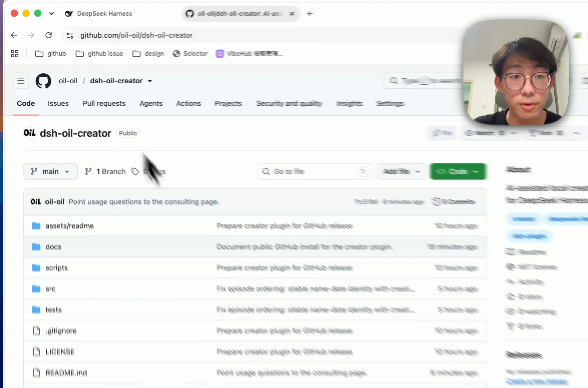Open the design bookmark folder
Image resolution: width=588 pixels, height=388 pixels.
[148, 54]
